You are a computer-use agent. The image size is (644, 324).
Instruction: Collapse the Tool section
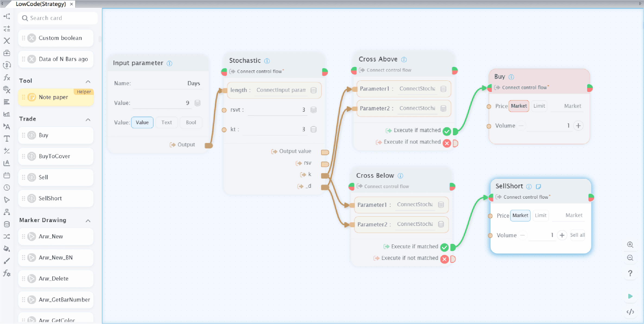[88, 82]
